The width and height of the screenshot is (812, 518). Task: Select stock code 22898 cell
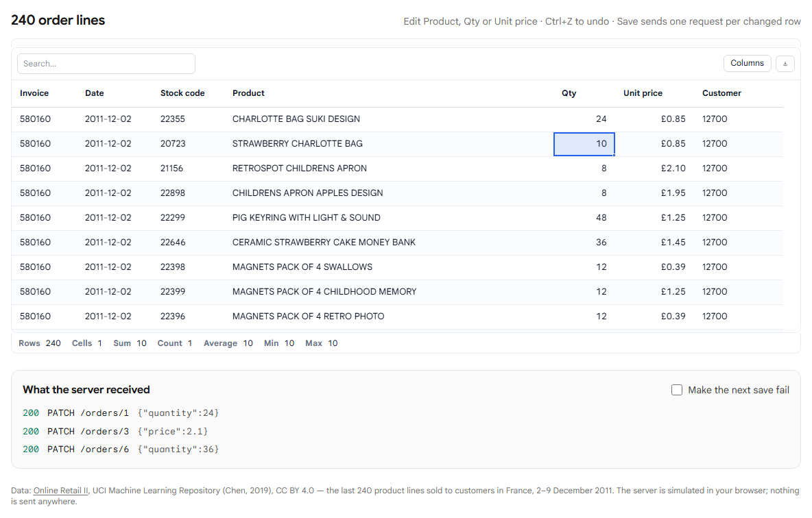tap(188, 193)
